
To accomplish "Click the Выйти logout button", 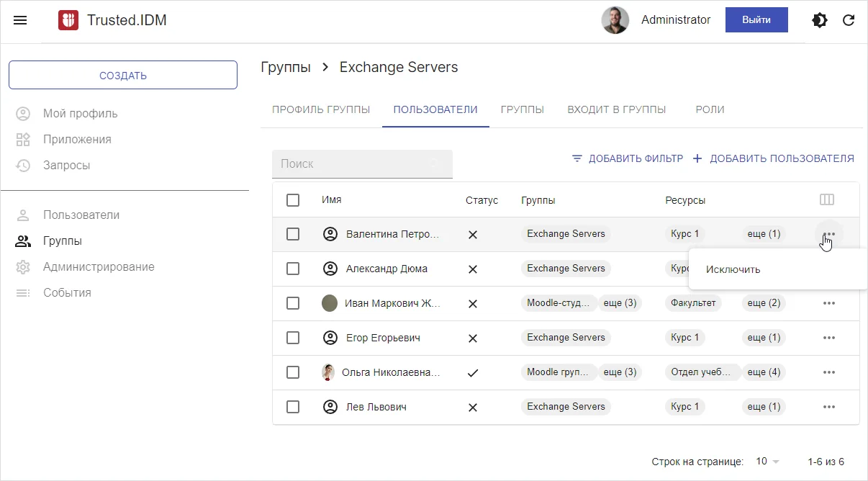I will pyautogui.click(x=756, y=20).
